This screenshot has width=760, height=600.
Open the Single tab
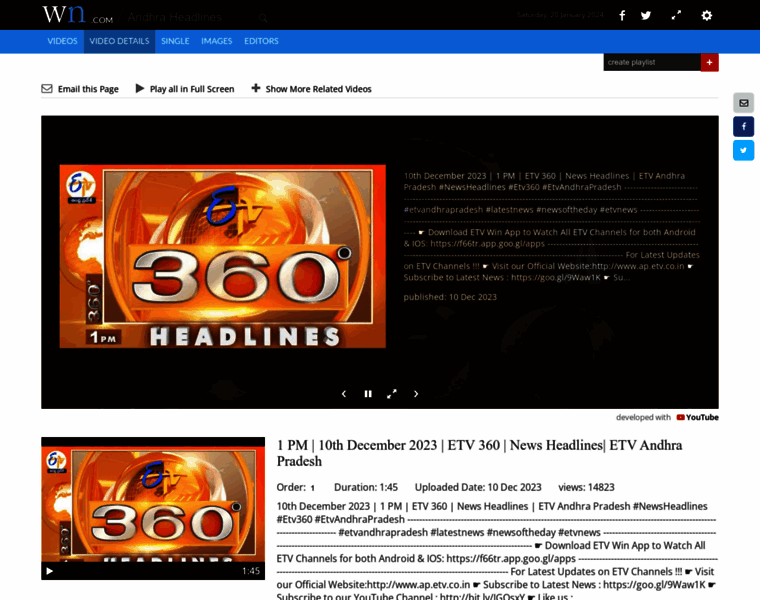175,41
